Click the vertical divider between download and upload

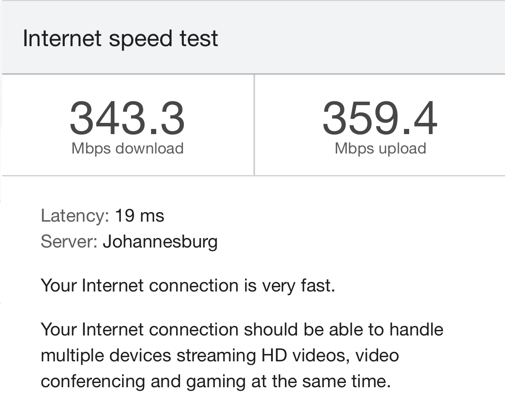(x=254, y=125)
